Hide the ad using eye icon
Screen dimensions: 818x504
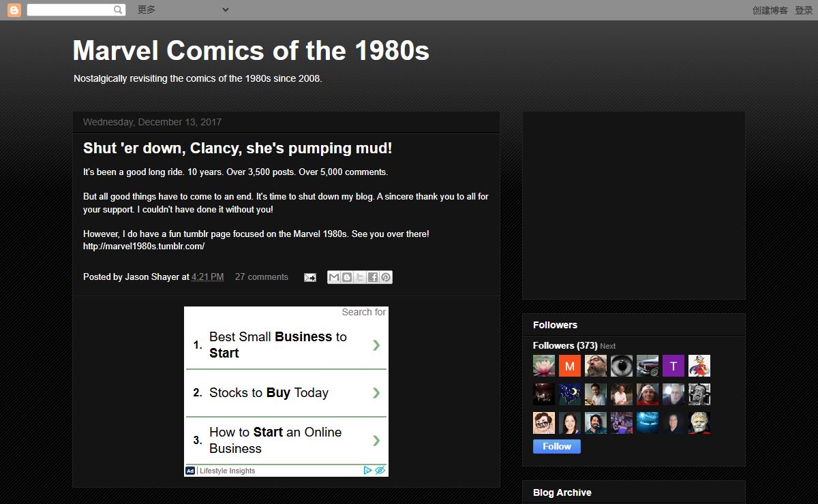(x=380, y=471)
